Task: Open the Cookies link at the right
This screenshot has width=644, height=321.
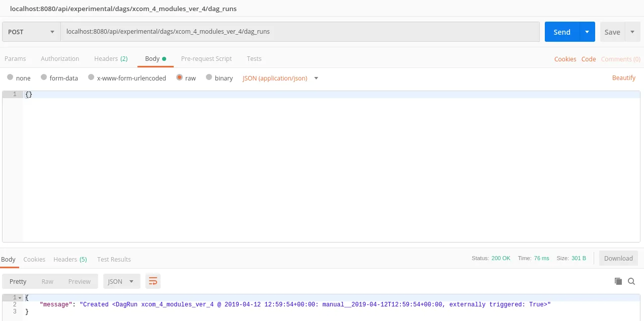Action: 565,59
